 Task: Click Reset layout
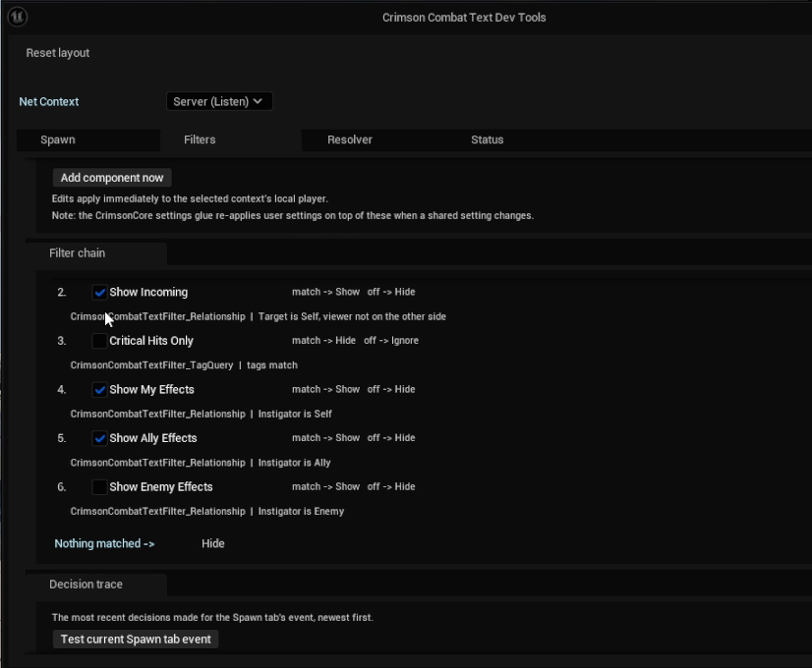[57, 53]
